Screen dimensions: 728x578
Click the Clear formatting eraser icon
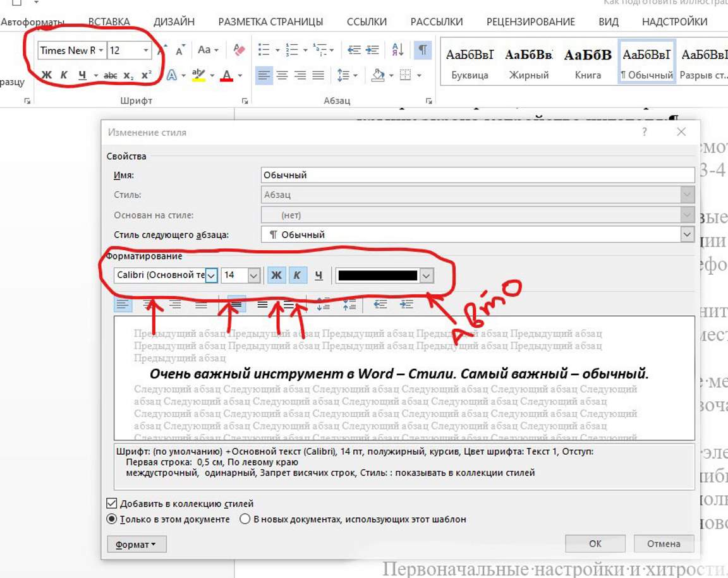click(x=239, y=50)
